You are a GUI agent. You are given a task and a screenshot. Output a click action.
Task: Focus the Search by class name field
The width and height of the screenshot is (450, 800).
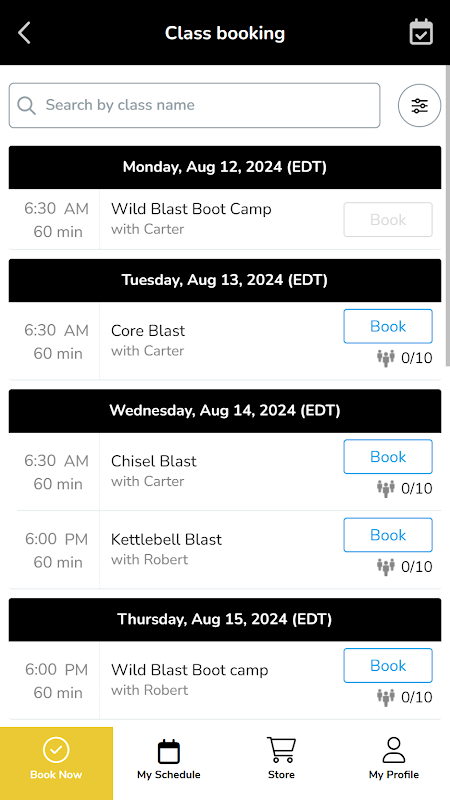point(194,106)
